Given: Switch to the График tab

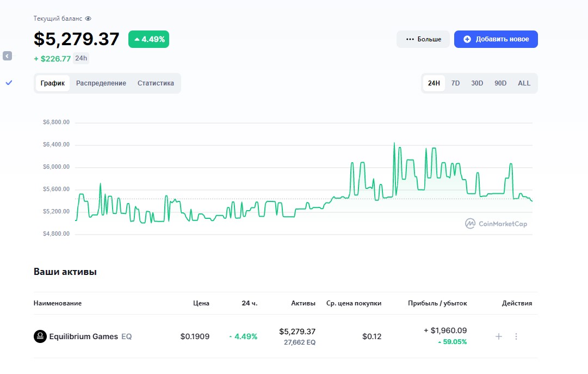Looking at the screenshot, I should [53, 83].
